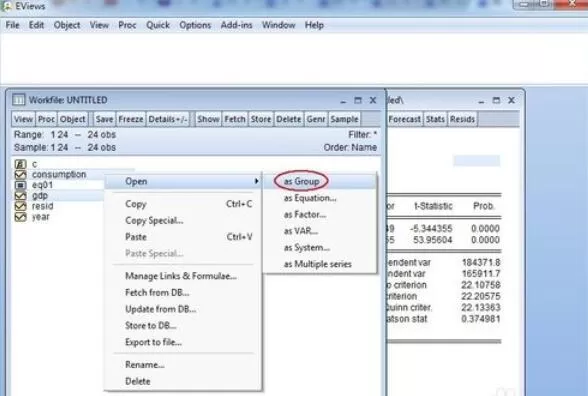This screenshot has height=396, width=588.
Task: Select Paste in the context menu
Action: click(183, 237)
